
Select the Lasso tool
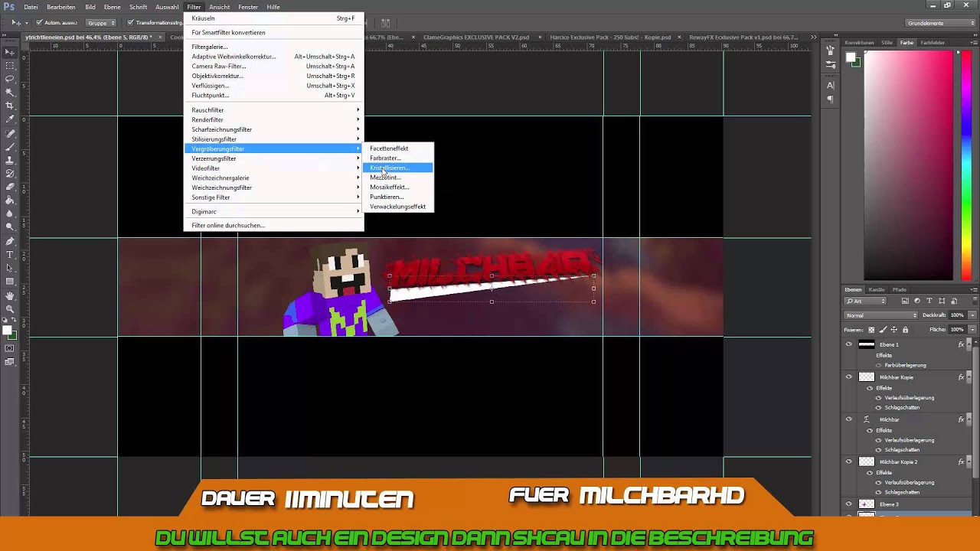click(9, 79)
